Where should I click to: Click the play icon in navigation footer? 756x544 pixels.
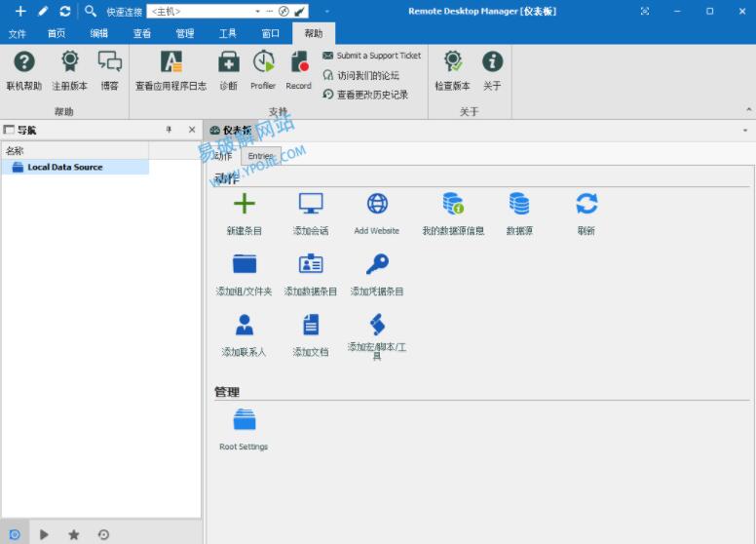pyautogui.click(x=44, y=534)
